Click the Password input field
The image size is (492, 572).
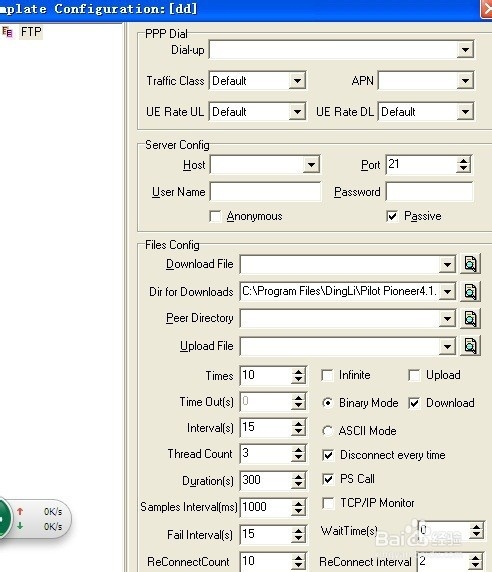(x=430, y=192)
